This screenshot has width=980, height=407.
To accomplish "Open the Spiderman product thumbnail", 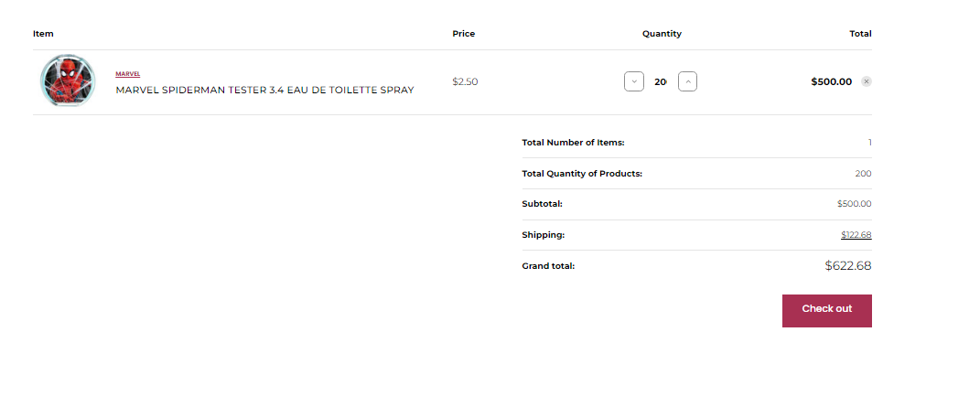I will [68, 81].
